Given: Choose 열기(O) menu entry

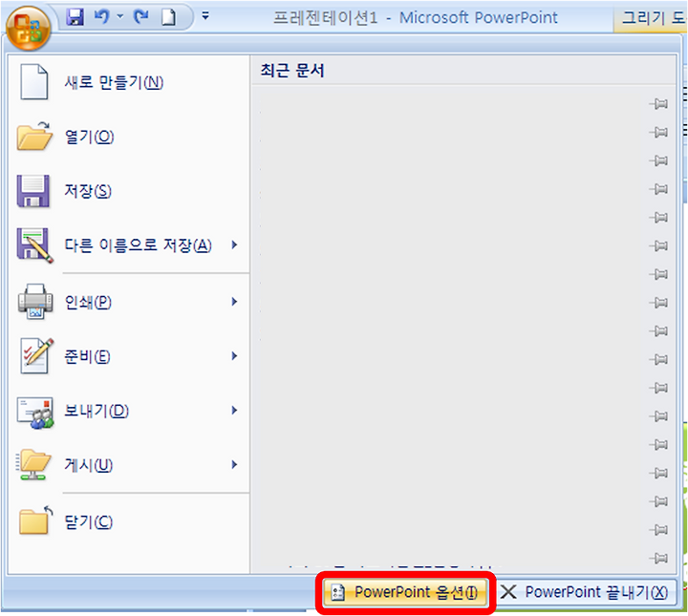Looking at the screenshot, I should (x=129, y=137).
